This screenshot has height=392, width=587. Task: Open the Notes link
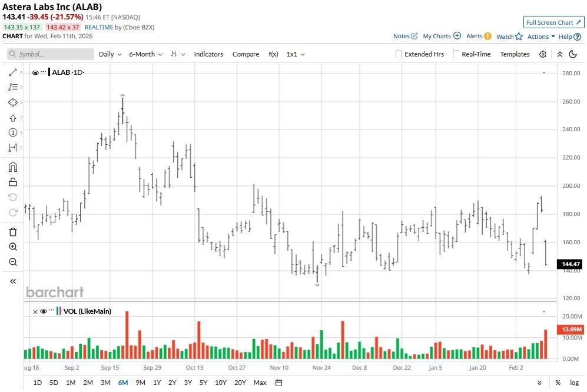click(x=405, y=36)
